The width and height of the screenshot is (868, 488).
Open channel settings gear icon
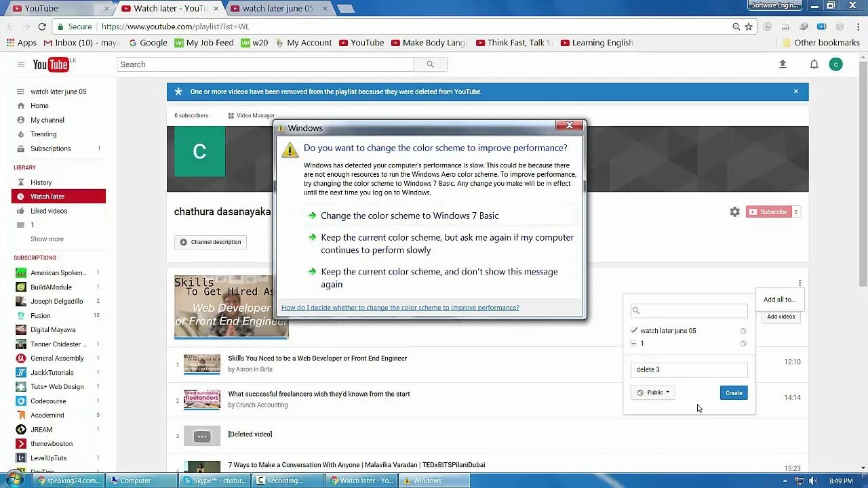click(734, 211)
